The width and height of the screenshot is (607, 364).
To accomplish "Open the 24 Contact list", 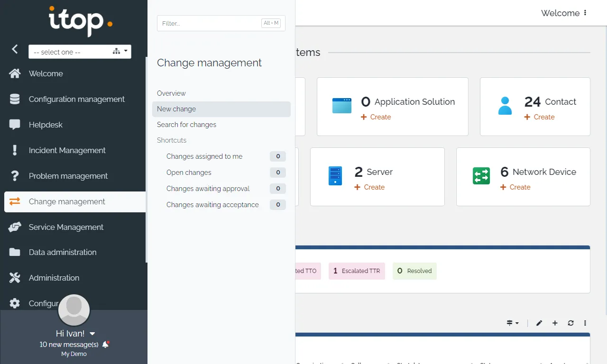I will tap(551, 101).
